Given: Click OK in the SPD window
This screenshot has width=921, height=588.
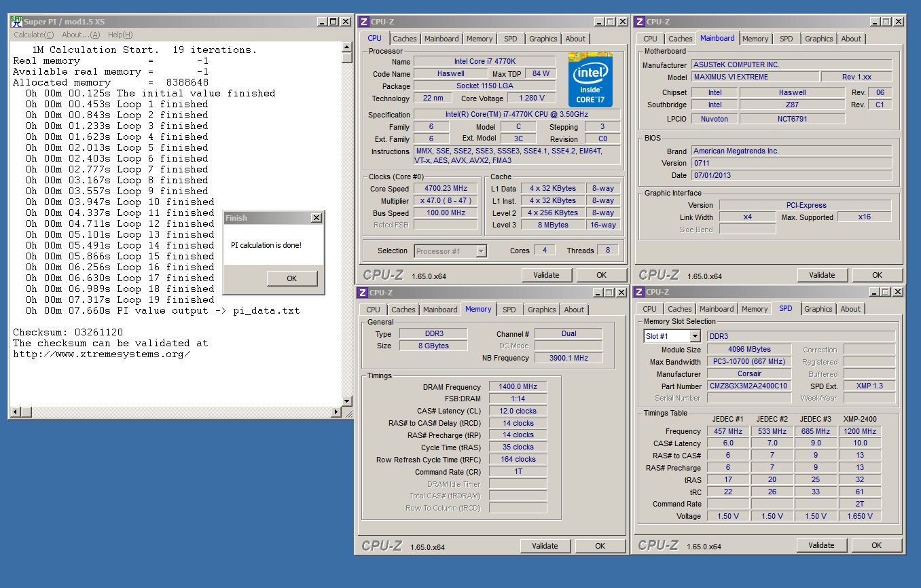Looking at the screenshot, I should tap(876, 545).
